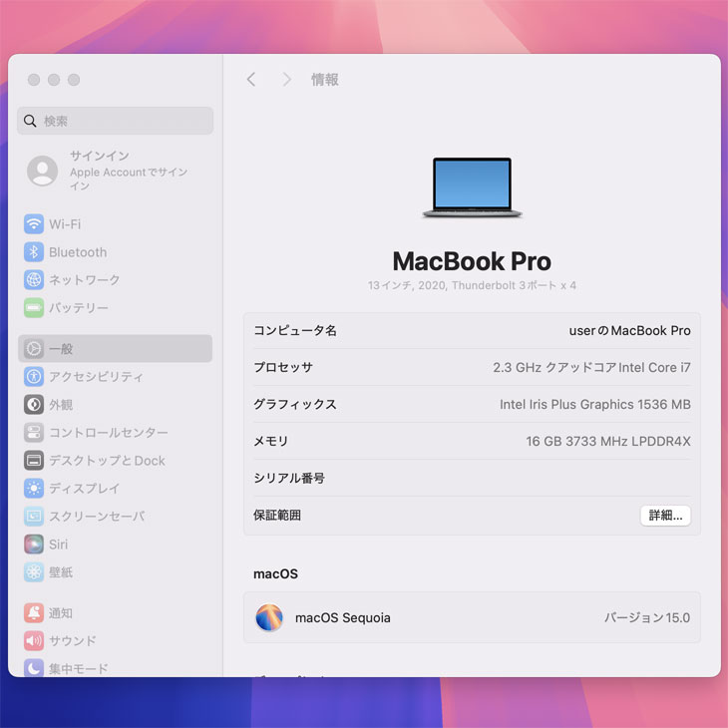Open the Wi-Fi settings icon
Image resolution: width=728 pixels, height=728 pixels.
click(x=34, y=224)
